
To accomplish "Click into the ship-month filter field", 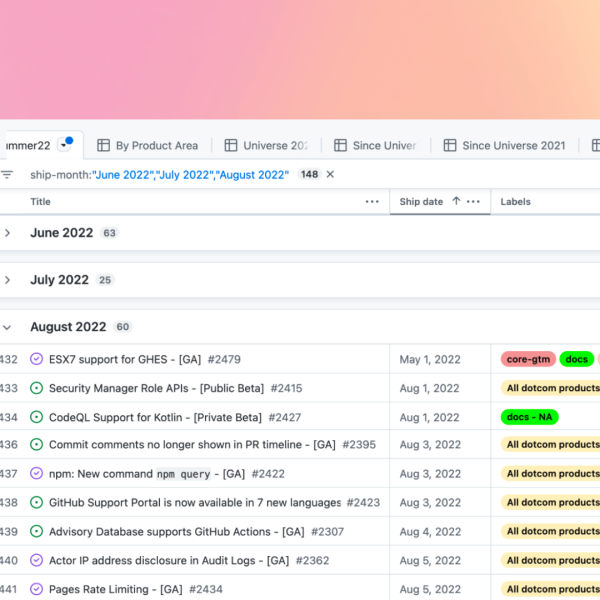I will (x=160, y=175).
